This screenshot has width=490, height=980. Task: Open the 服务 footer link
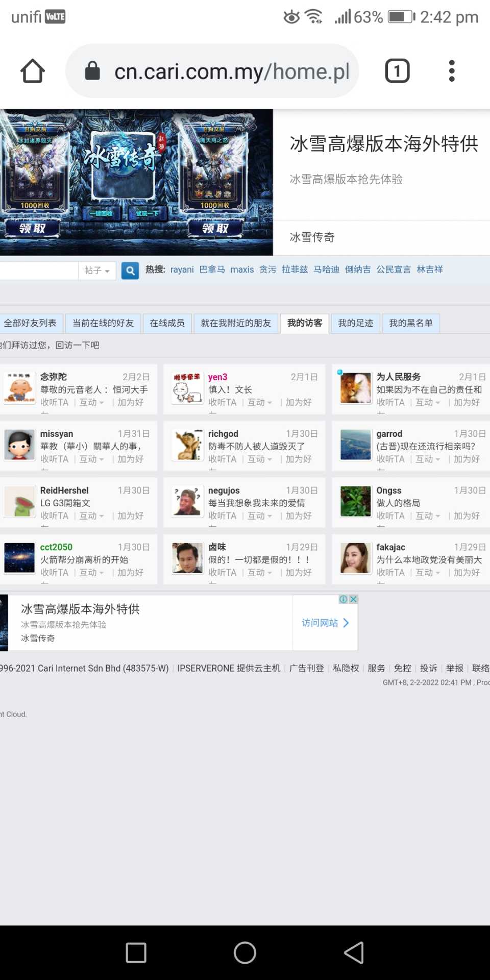point(376,668)
